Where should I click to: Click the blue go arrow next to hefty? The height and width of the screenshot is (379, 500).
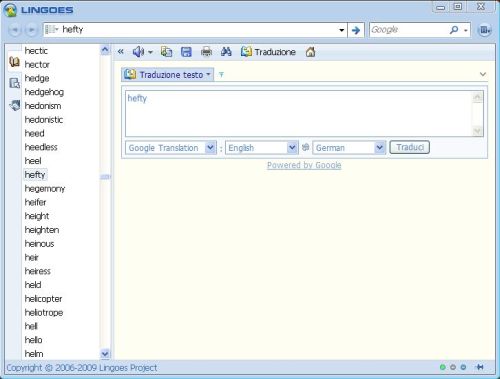click(x=356, y=30)
